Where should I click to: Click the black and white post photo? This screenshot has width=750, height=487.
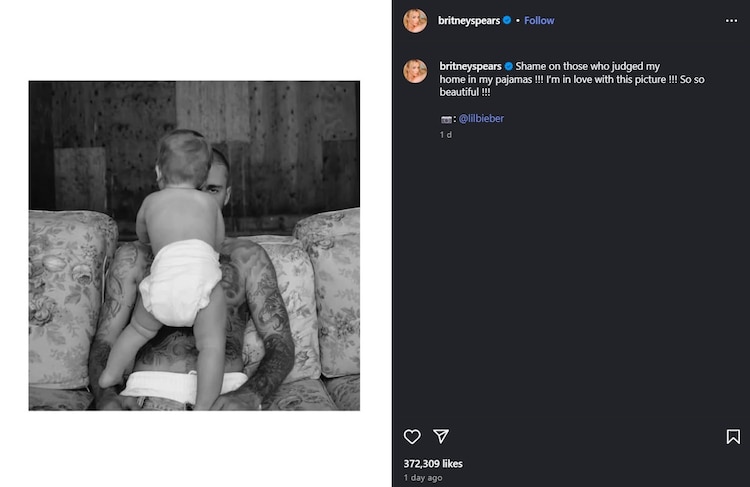(x=194, y=245)
